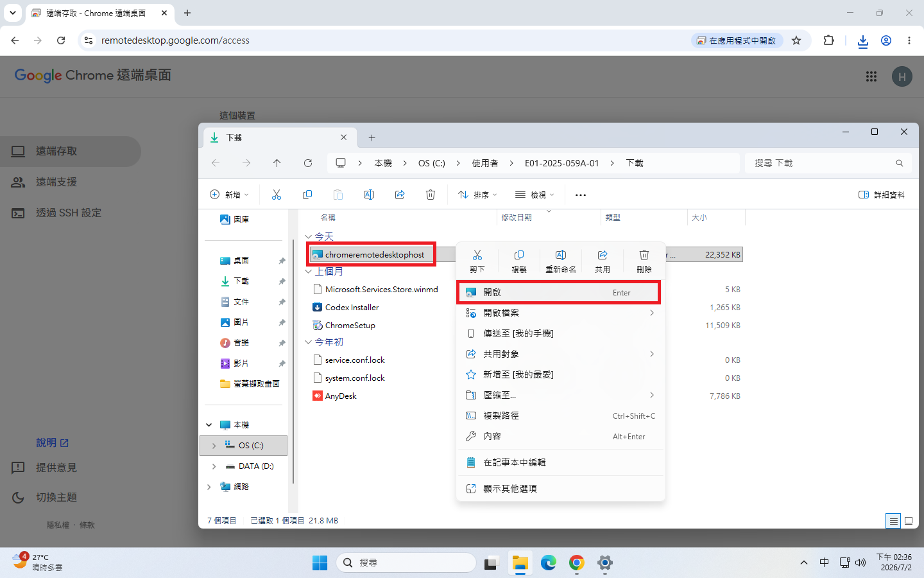Viewport: 924px width, 578px height.
Task: Open the 排序 (Sort) dropdown
Action: tap(477, 195)
